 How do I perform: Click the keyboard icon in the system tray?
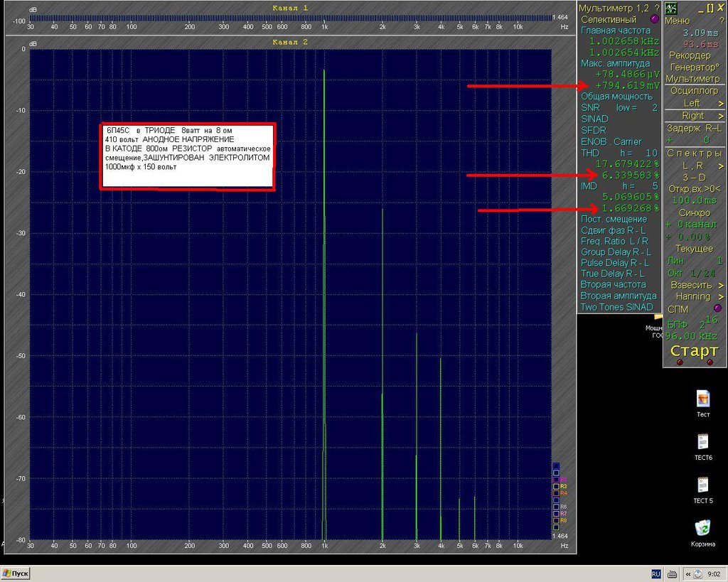coord(672,574)
